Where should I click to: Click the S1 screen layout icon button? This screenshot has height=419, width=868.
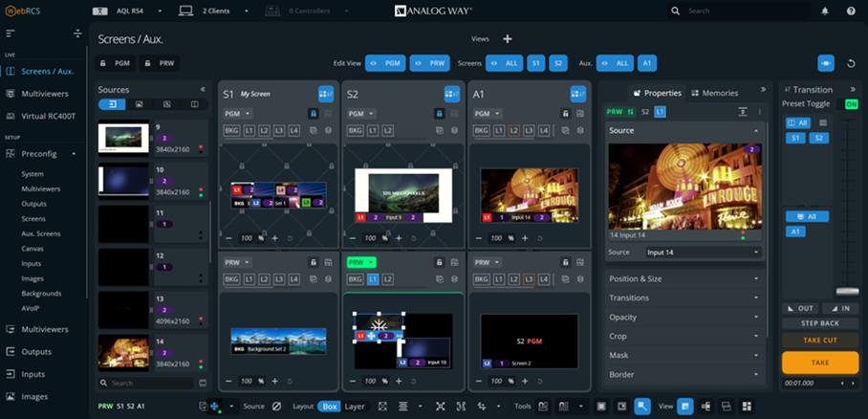click(326, 94)
